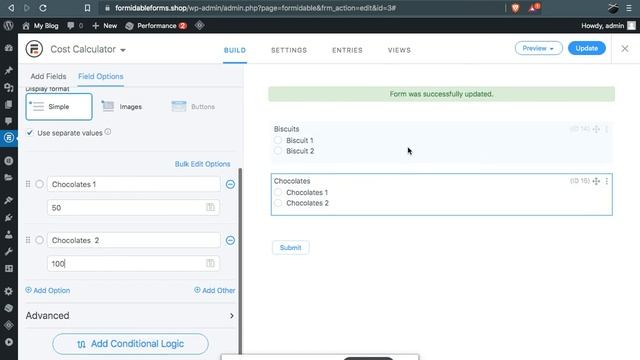The height and width of the screenshot is (360, 640).
Task: Click move icon on Biscuits field
Action: (596, 129)
